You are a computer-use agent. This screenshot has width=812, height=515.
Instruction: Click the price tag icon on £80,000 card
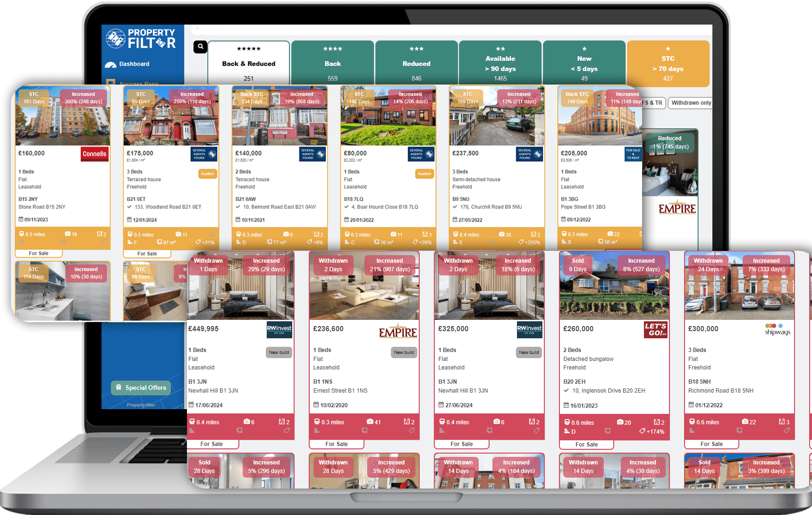pyautogui.click(x=415, y=242)
